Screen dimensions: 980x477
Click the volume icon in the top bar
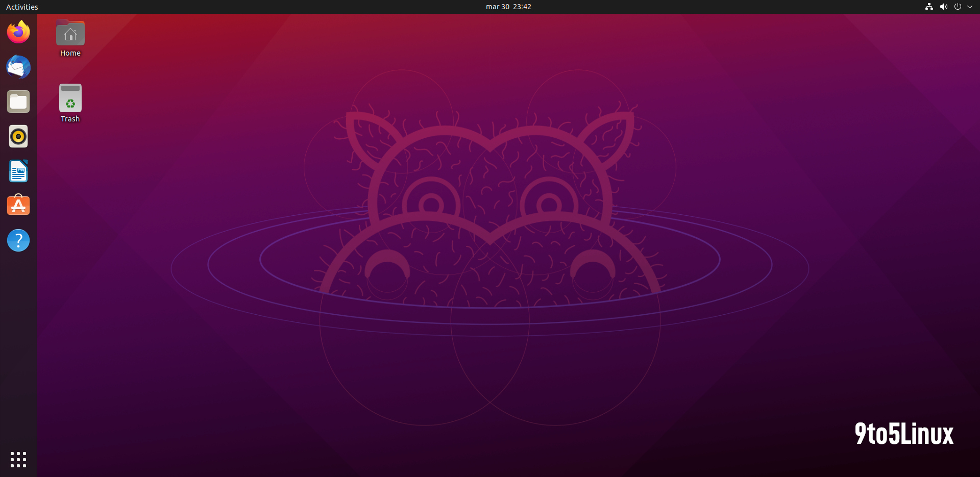tap(944, 7)
